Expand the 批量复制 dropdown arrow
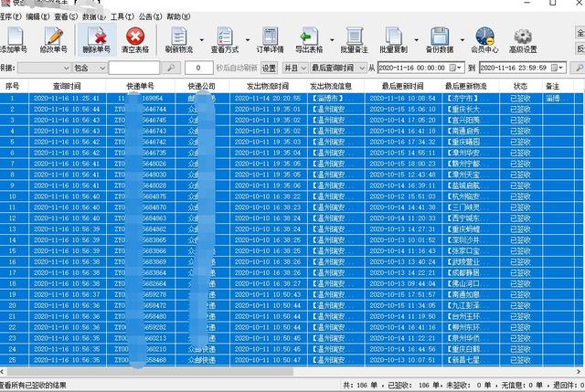The width and height of the screenshot is (585, 392). (x=417, y=40)
